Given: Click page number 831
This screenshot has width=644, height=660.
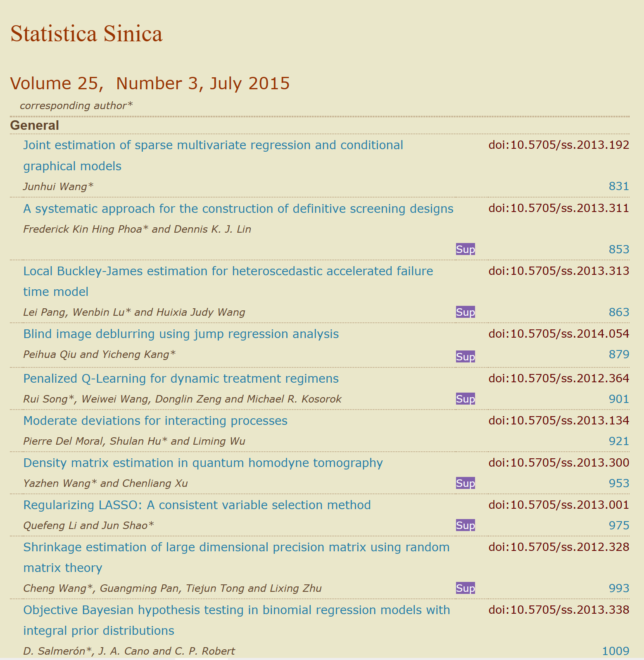Looking at the screenshot, I should [618, 186].
